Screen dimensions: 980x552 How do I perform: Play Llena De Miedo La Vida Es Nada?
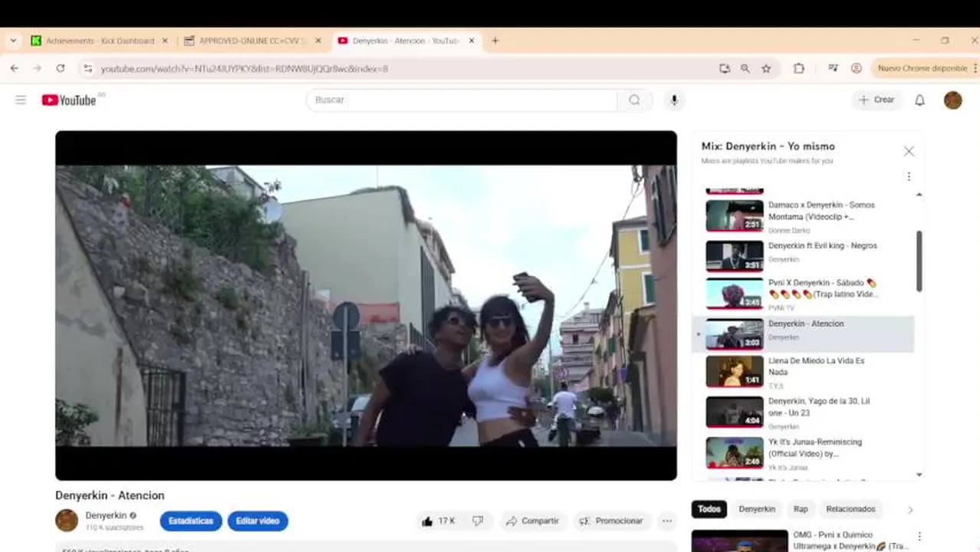coord(804,372)
